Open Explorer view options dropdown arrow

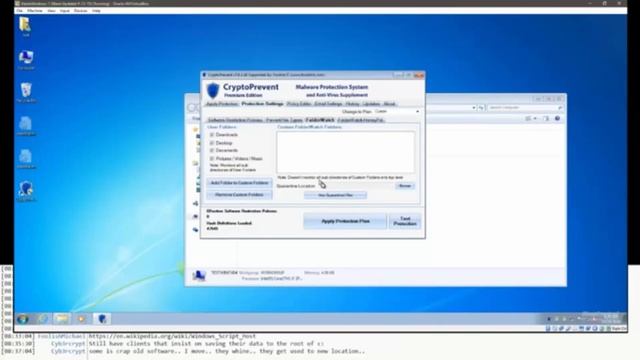point(535,118)
